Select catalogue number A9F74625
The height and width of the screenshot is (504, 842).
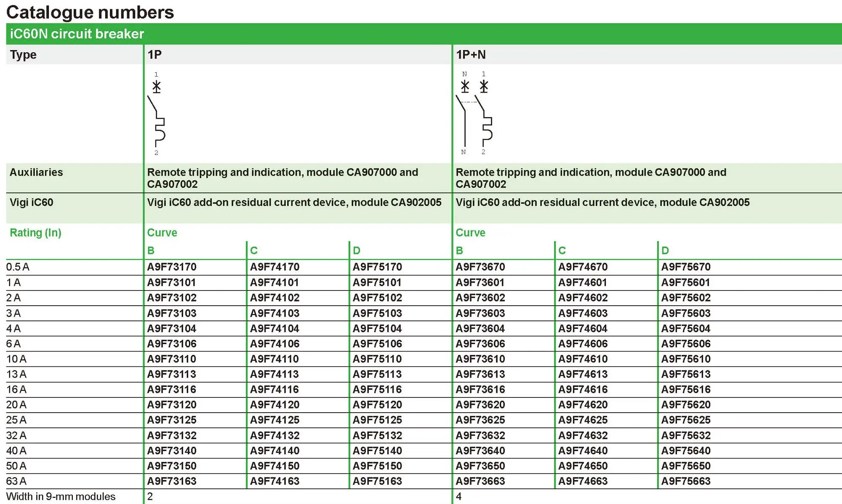pyautogui.click(x=583, y=420)
